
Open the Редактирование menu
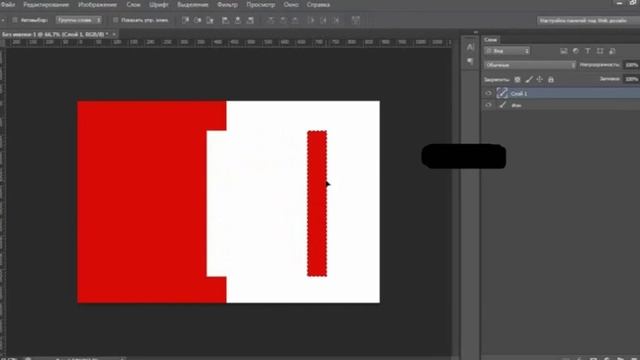(x=46, y=5)
